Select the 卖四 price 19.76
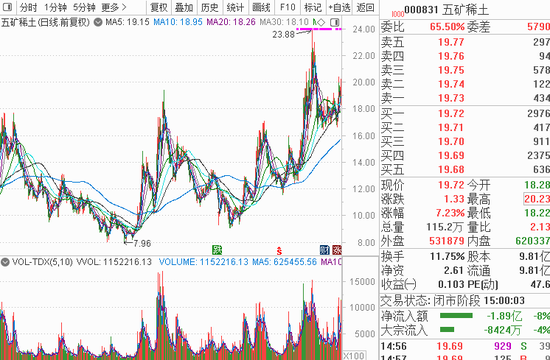Image resolution: width=550 pixels, height=360 pixels. [451, 56]
